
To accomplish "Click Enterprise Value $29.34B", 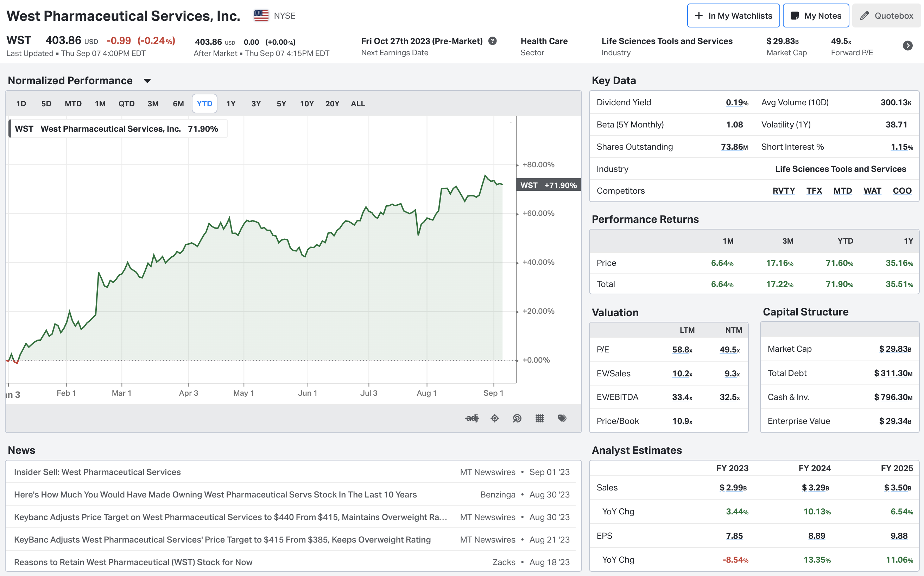I will [x=895, y=421].
